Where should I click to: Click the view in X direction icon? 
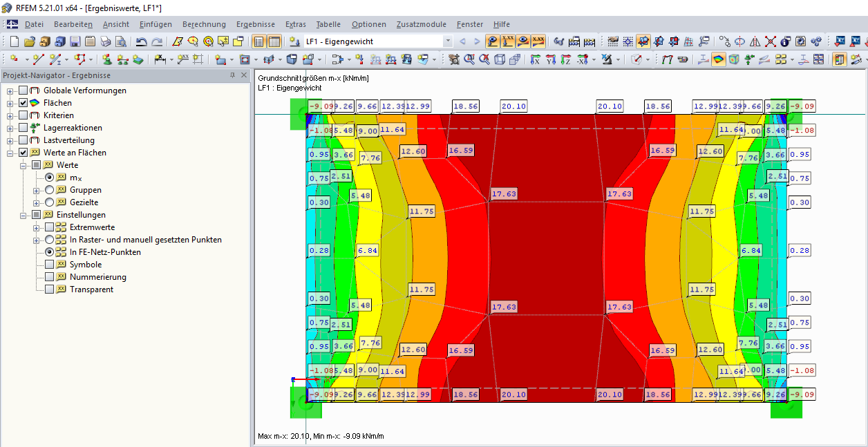[x=535, y=59]
